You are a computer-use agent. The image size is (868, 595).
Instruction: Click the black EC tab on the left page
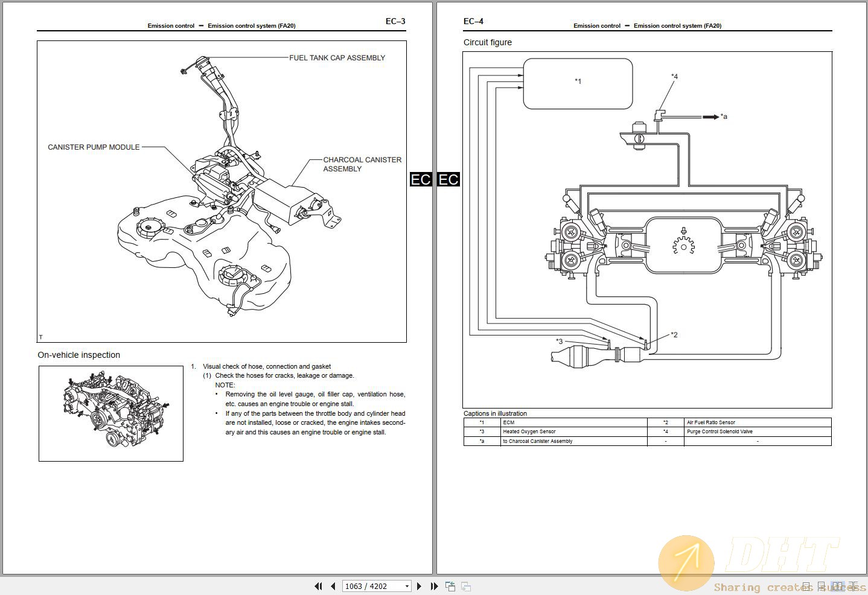(421, 179)
